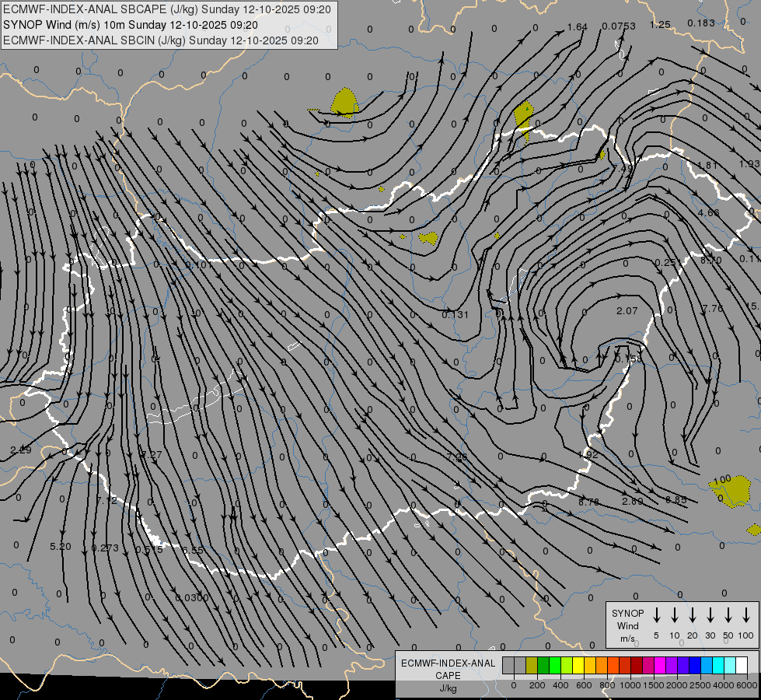Click the 50 m/s wind arrow in legend
Viewport: 761px width, 700px height.
pyautogui.click(x=728, y=615)
